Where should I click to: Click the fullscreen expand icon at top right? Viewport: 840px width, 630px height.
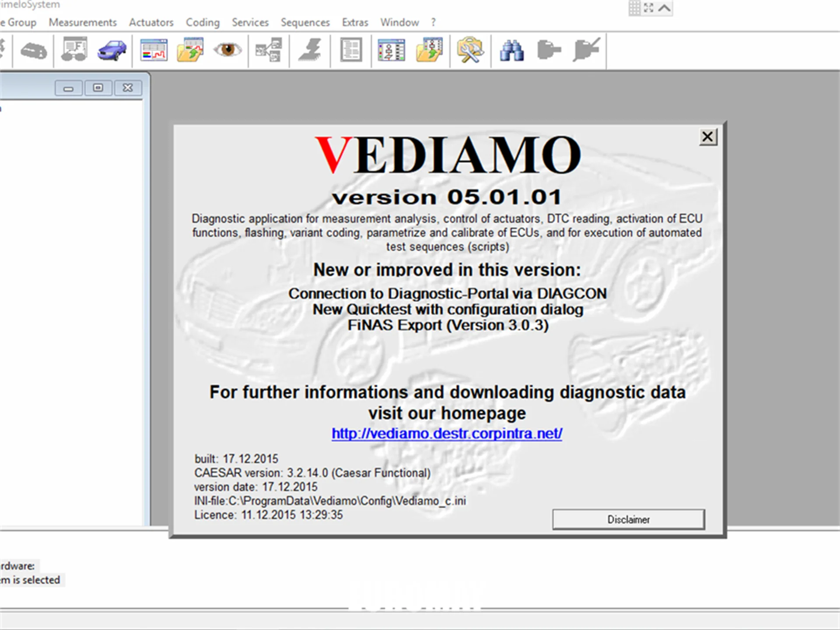tap(649, 8)
